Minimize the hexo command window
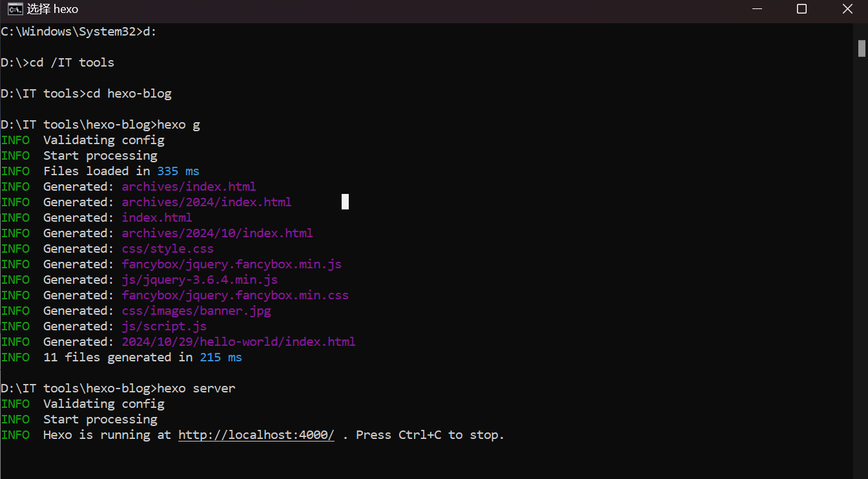 [756, 9]
